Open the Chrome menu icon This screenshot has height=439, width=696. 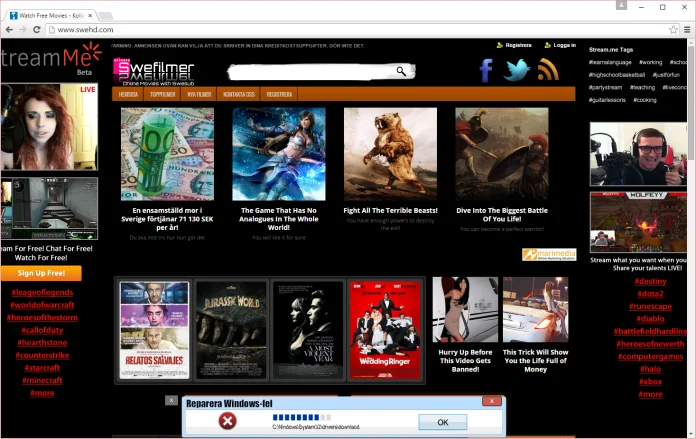[x=687, y=29]
